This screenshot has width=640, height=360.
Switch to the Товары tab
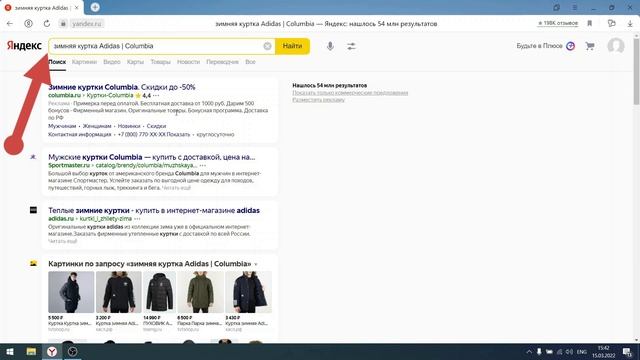tap(160, 62)
